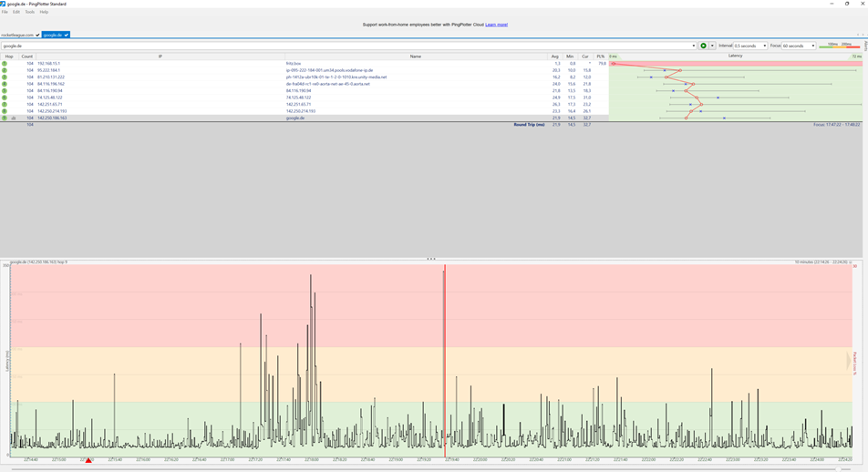Click the hop 3 green status icon

(x=5, y=77)
